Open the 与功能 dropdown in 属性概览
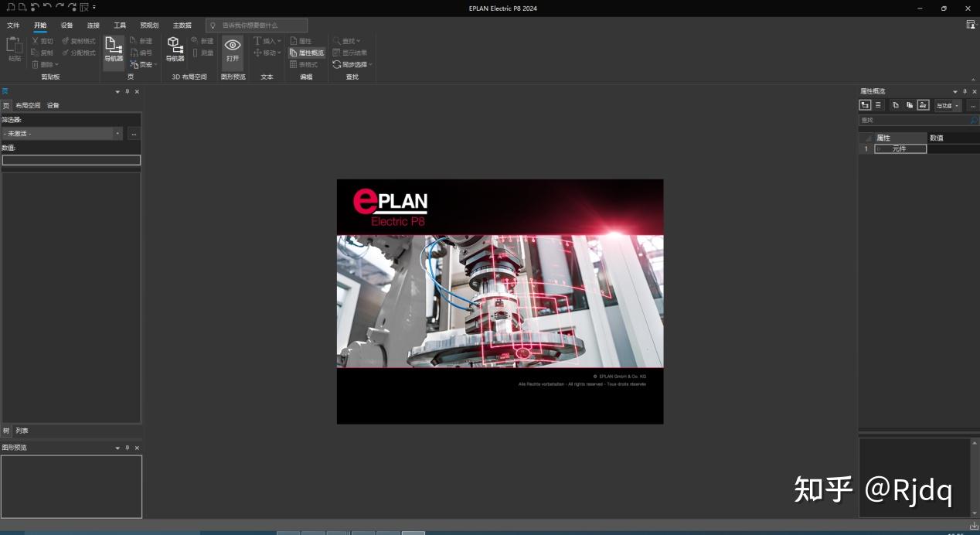 pos(957,106)
